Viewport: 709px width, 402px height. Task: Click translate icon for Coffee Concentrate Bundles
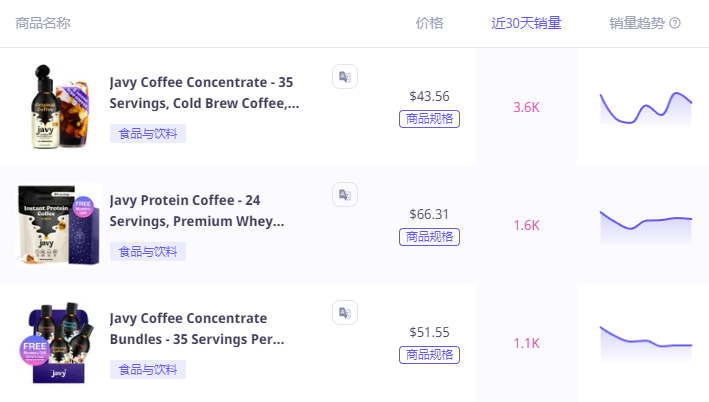[x=344, y=312]
